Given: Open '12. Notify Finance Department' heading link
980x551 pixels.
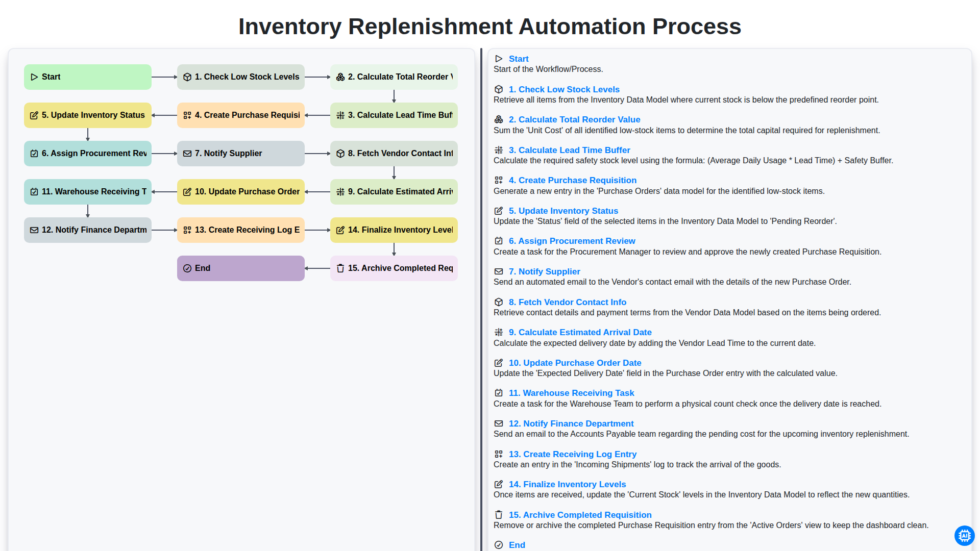Looking at the screenshot, I should (x=571, y=423).
